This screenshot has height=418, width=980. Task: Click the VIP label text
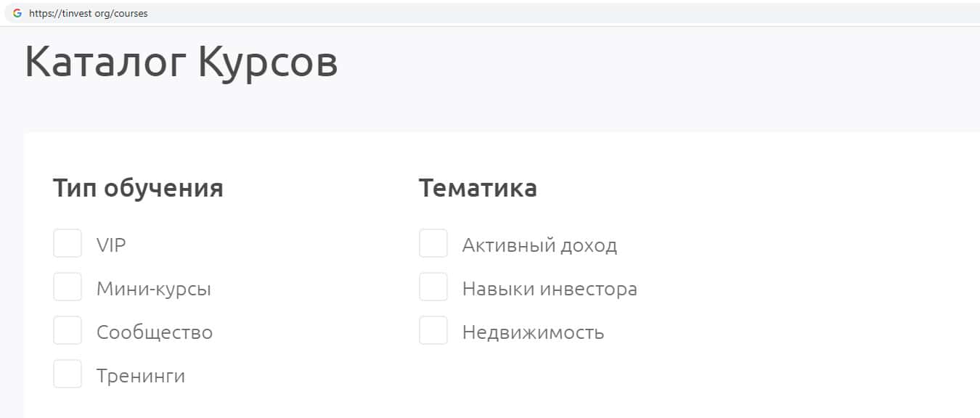click(x=111, y=245)
